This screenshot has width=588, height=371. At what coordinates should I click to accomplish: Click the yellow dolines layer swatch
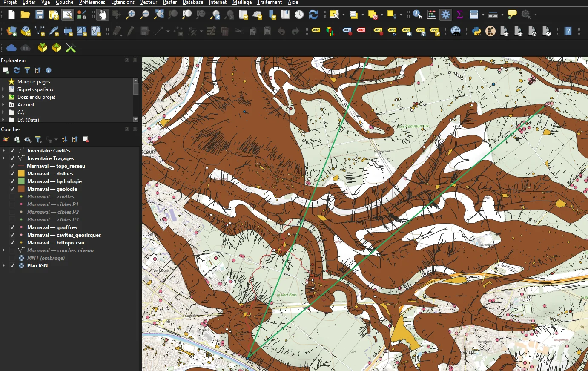coord(21,174)
